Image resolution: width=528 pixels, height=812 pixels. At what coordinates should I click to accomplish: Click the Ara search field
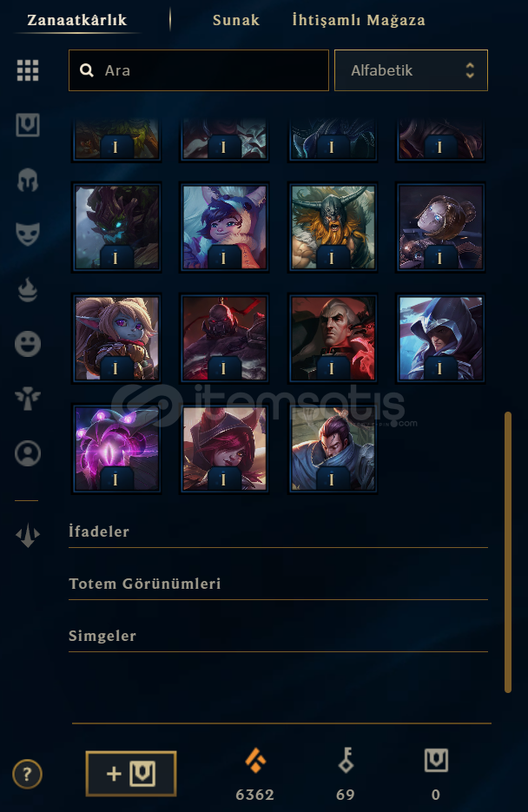pyautogui.click(x=199, y=70)
